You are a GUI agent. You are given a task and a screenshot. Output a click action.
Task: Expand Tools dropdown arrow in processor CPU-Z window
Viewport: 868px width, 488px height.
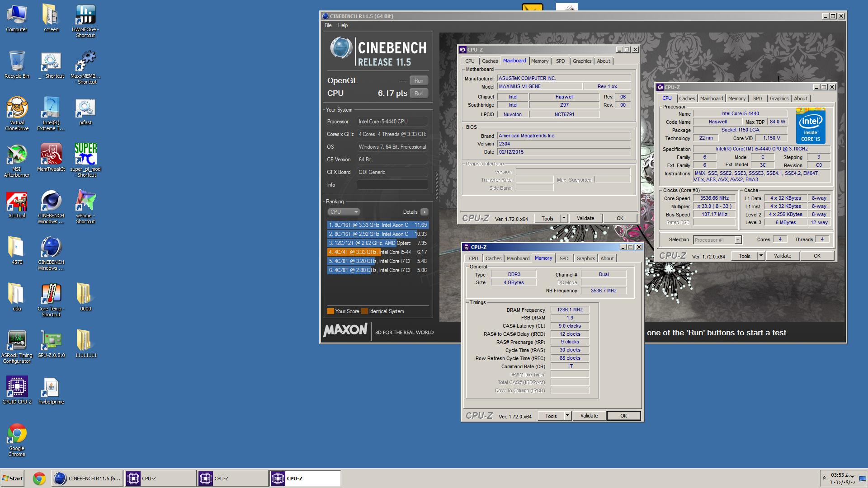761,256
